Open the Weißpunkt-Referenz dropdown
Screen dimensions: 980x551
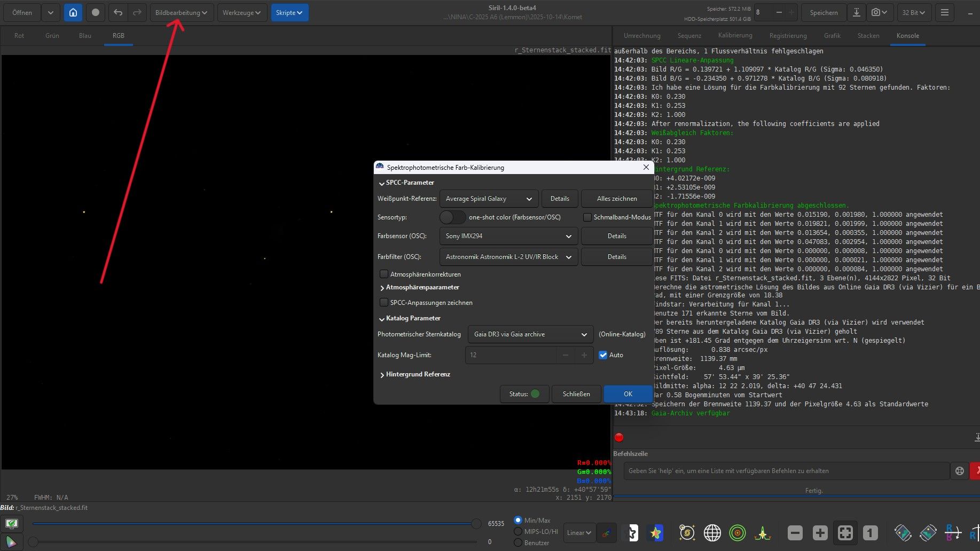(x=489, y=199)
